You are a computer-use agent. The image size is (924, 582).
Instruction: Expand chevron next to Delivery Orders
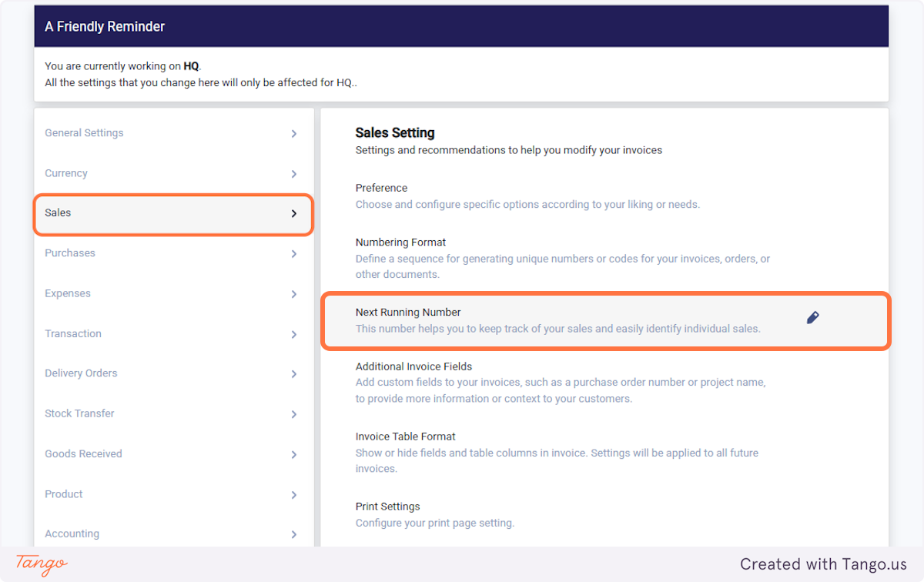(x=294, y=374)
